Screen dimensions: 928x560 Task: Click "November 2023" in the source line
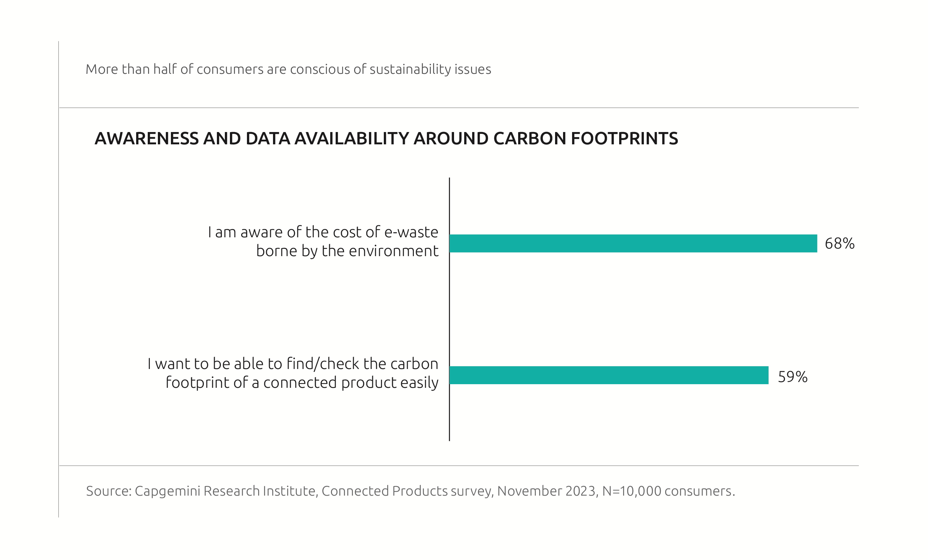click(x=546, y=491)
